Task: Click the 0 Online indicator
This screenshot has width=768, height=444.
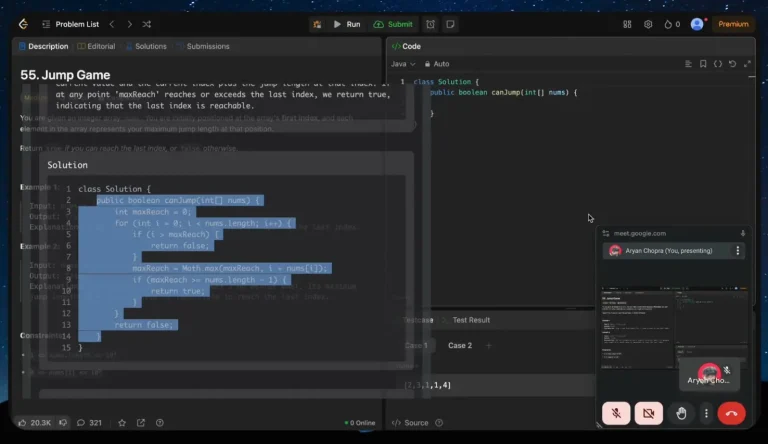Action: point(360,423)
